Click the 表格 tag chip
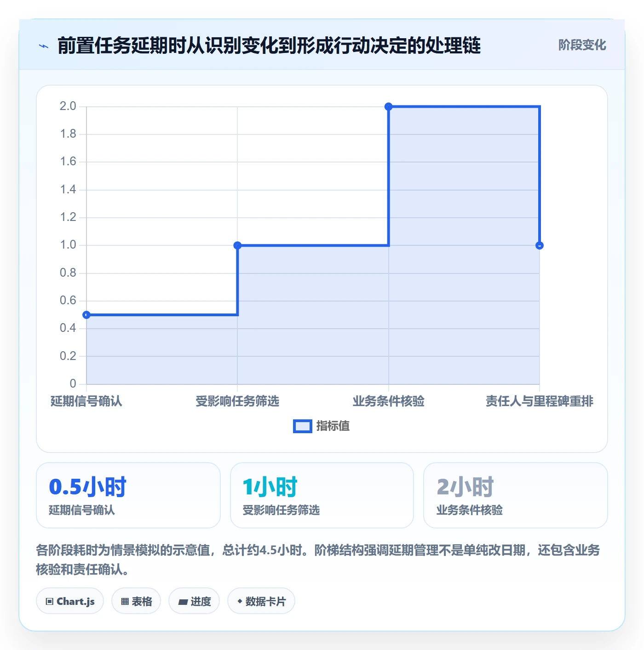This screenshot has height=650, width=644. [136, 601]
